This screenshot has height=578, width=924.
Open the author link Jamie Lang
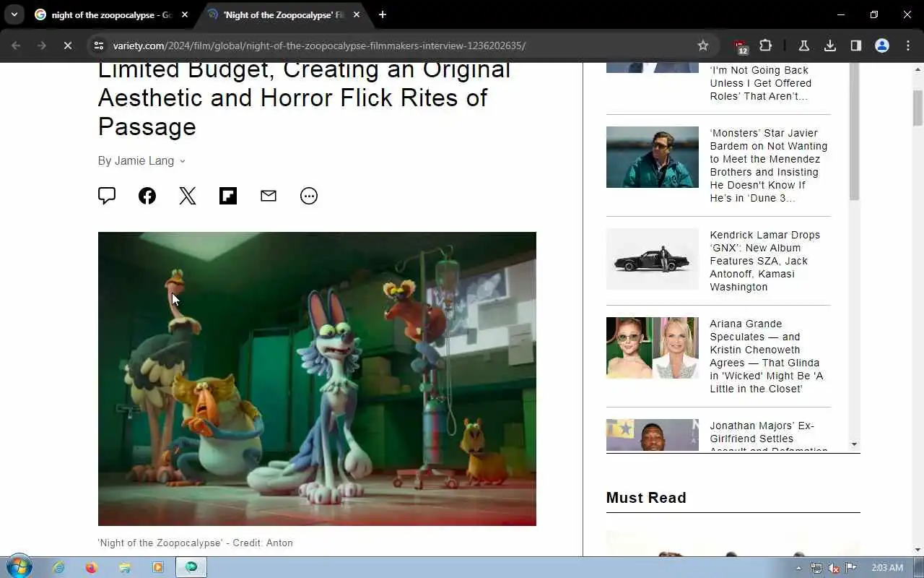pyautogui.click(x=144, y=160)
